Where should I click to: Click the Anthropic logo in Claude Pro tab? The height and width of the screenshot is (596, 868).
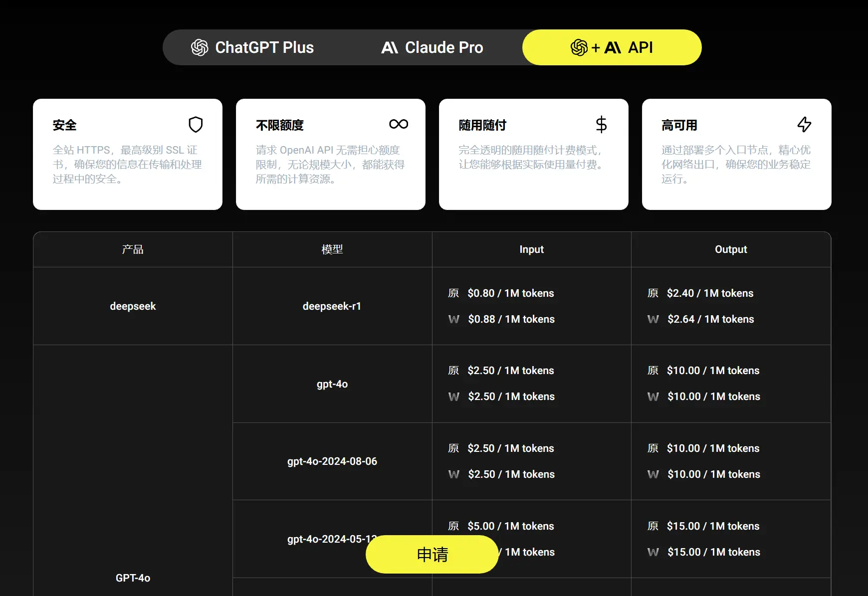(x=390, y=48)
